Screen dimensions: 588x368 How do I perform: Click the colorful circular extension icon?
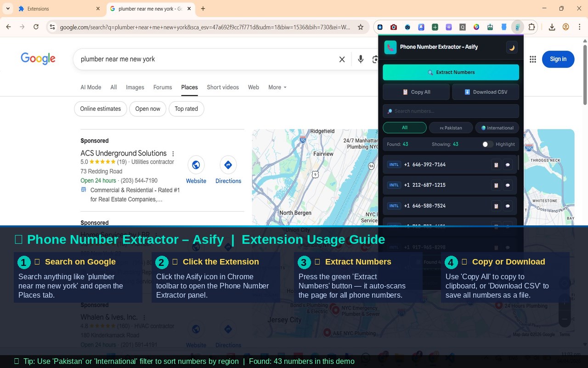[476, 27]
